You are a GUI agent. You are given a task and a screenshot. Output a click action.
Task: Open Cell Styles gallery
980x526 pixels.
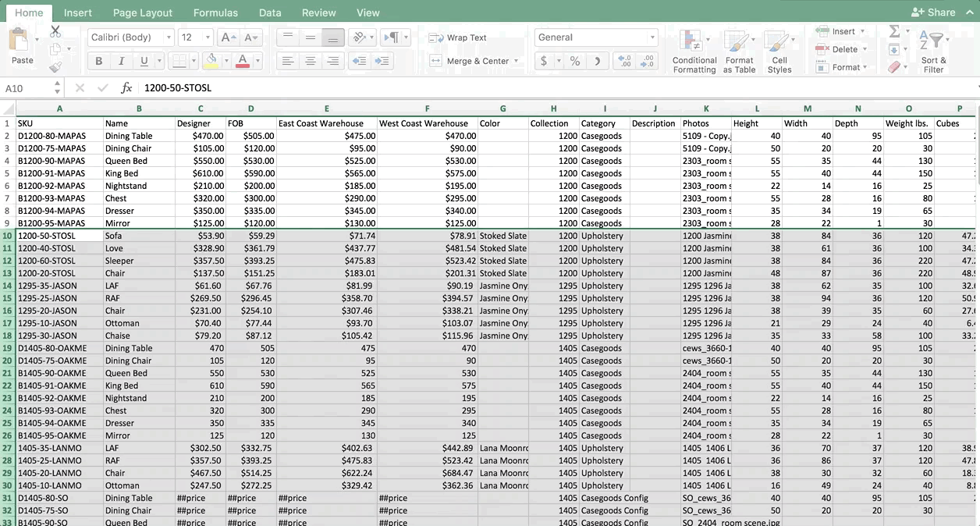(x=779, y=52)
